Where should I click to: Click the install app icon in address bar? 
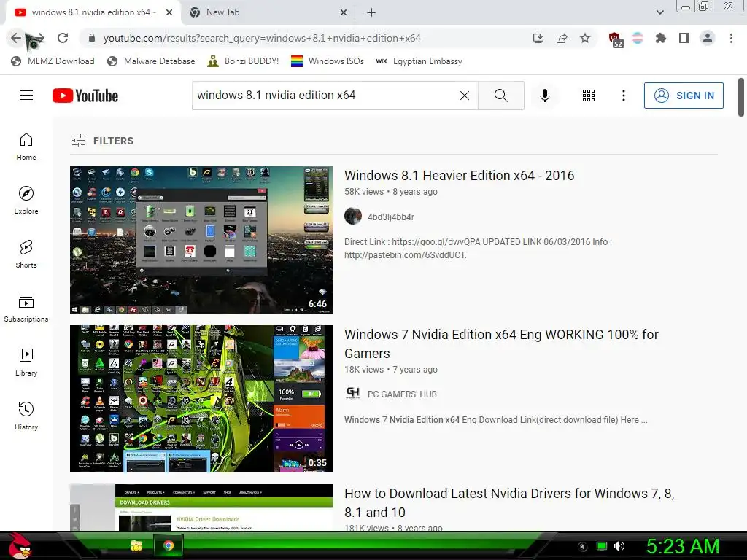pos(538,38)
